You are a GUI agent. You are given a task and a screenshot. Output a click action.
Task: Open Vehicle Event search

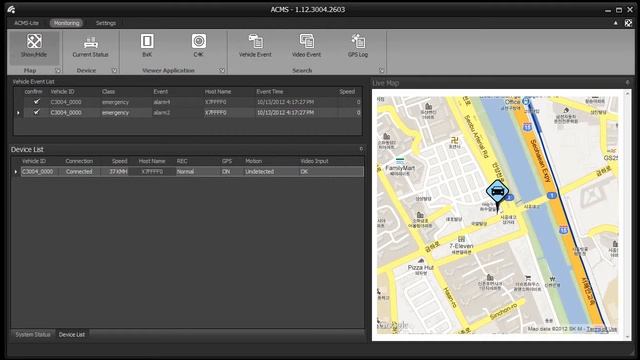tap(255, 46)
